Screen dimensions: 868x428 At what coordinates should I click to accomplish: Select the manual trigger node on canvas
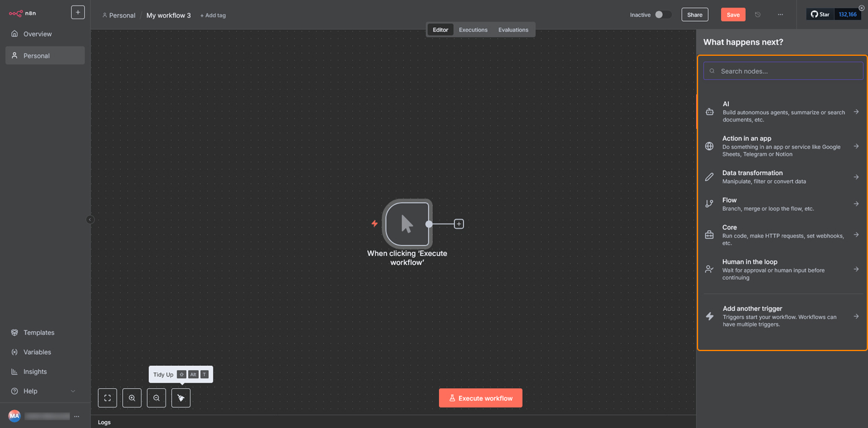(x=407, y=224)
